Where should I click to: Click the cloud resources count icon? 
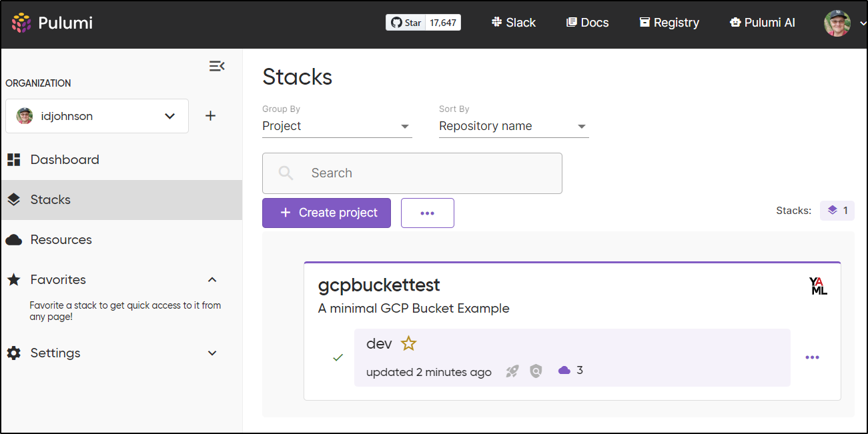point(564,370)
